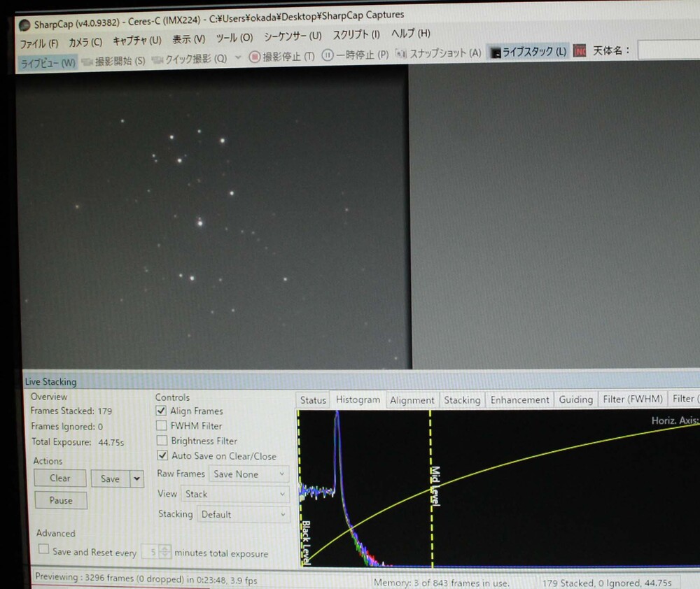Enable the Brightness Filter checkbox

pyautogui.click(x=162, y=441)
